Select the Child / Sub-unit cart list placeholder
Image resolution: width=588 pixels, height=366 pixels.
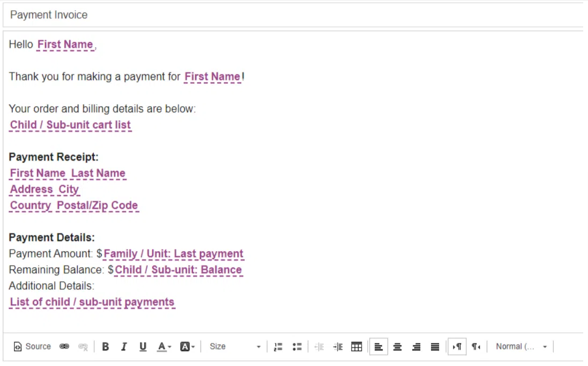click(x=70, y=125)
